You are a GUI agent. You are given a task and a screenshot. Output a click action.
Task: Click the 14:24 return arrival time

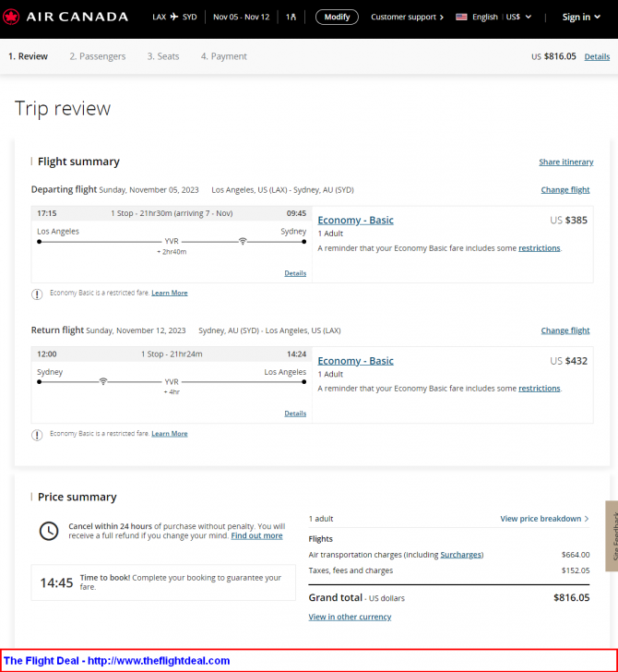296,354
